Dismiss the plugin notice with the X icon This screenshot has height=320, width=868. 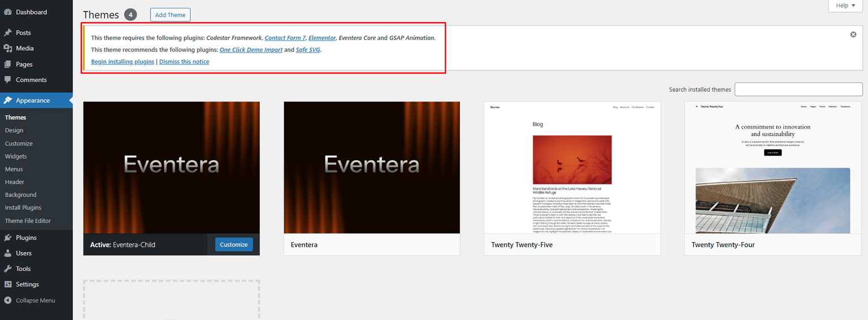[853, 34]
